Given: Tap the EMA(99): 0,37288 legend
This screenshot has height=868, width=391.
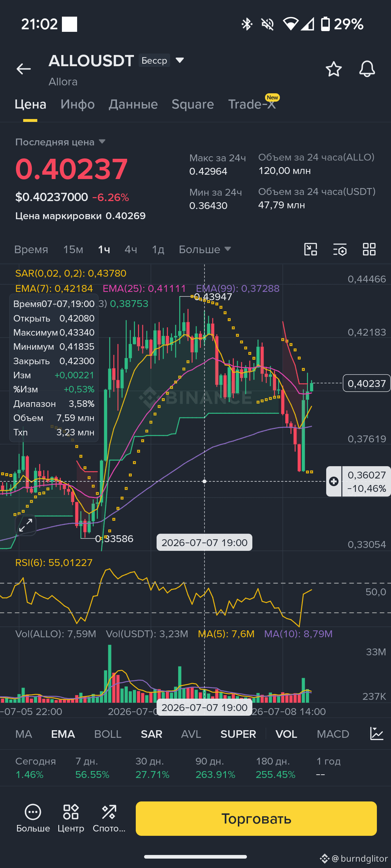Looking at the screenshot, I should 237,288.
